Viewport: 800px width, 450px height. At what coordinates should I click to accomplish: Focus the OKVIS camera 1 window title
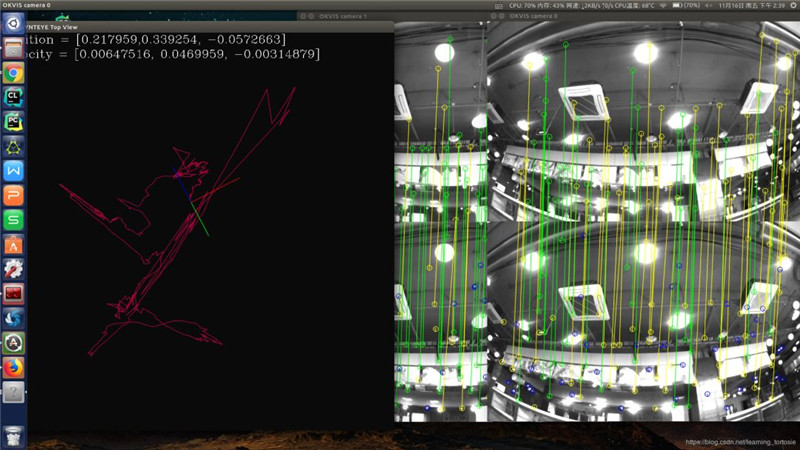coord(342,17)
